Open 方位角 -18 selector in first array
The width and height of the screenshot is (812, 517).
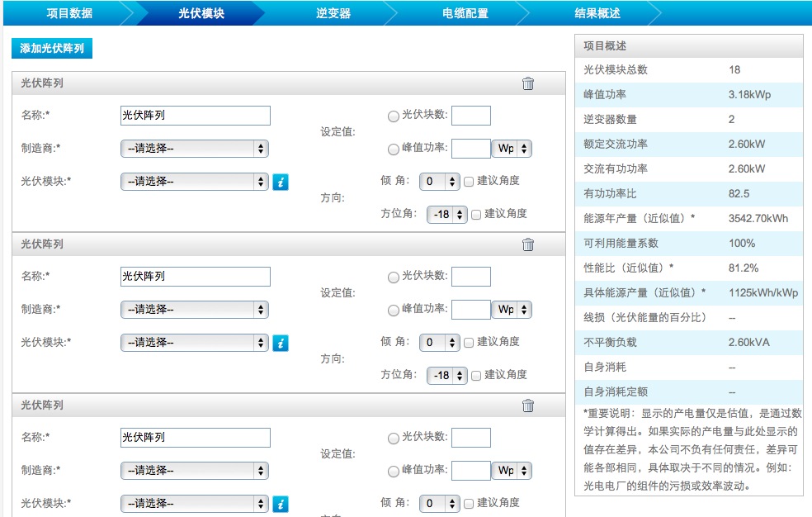447,215
